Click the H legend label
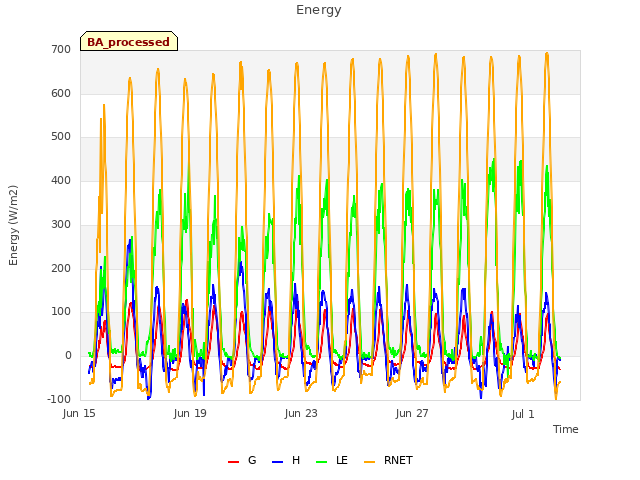The height and width of the screenshot is (480, 640). tap(296, 460)
